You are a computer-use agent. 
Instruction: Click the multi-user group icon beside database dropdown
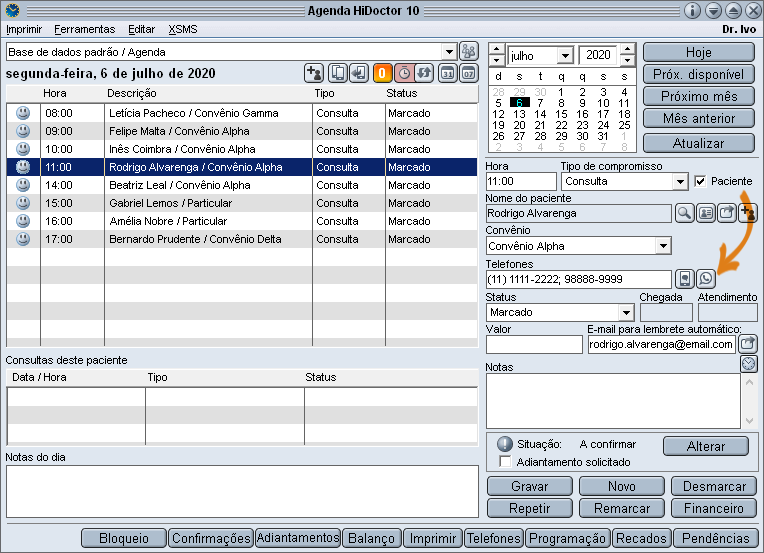coord(469,52)
